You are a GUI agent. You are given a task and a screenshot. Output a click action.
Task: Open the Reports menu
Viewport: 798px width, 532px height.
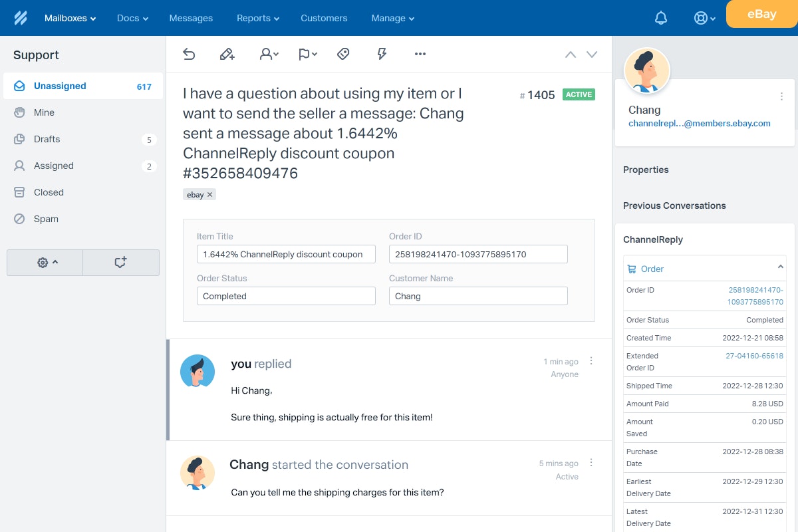tap(258, 18)
